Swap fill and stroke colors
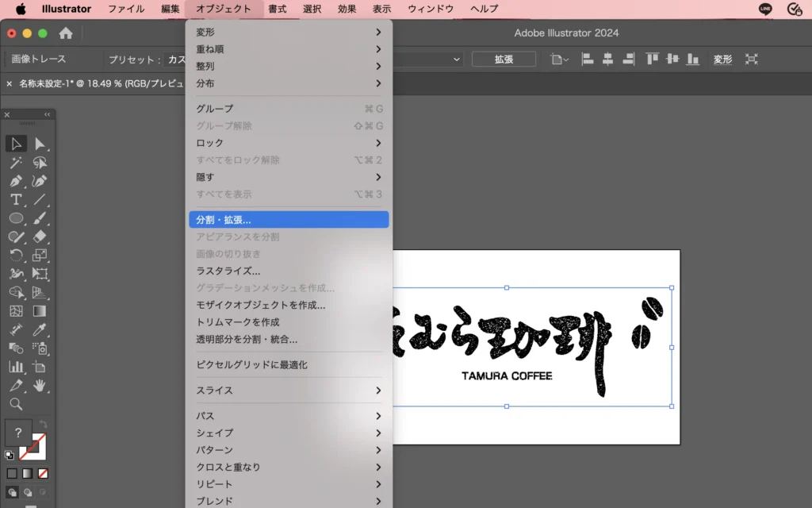The width and height of the screenshot is (812, 508). [x=43, y=425]
